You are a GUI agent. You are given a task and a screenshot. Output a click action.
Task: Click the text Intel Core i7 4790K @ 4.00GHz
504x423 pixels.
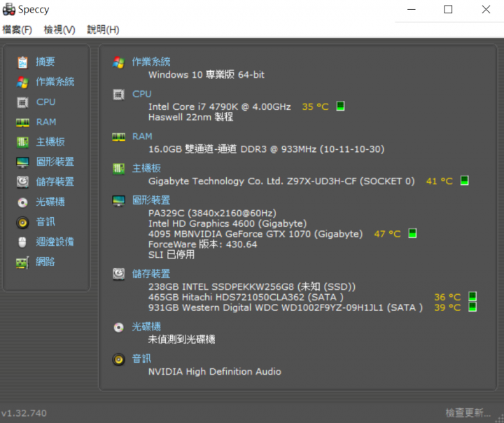pos(220,106)
